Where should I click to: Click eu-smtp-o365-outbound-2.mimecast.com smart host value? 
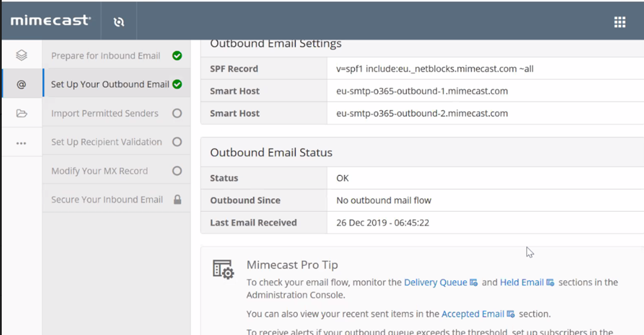[422, 113]
